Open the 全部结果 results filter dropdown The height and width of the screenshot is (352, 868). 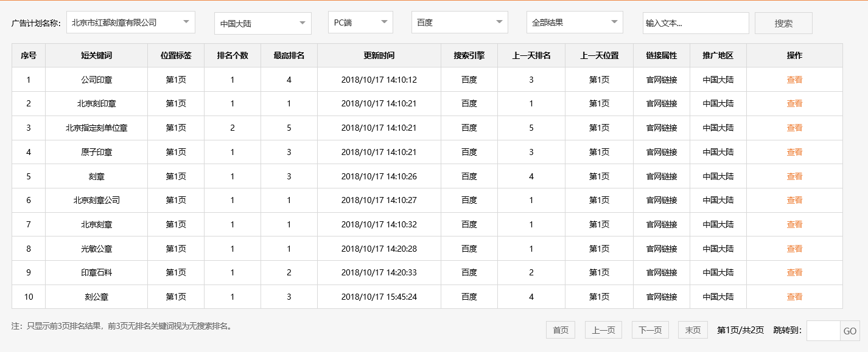coord(575,22)
